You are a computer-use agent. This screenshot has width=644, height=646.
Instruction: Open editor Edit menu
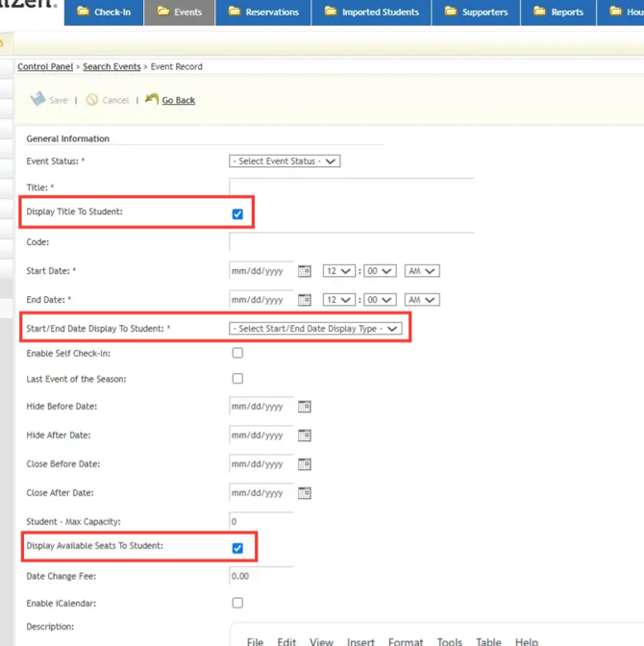click(x=286, y=642)
